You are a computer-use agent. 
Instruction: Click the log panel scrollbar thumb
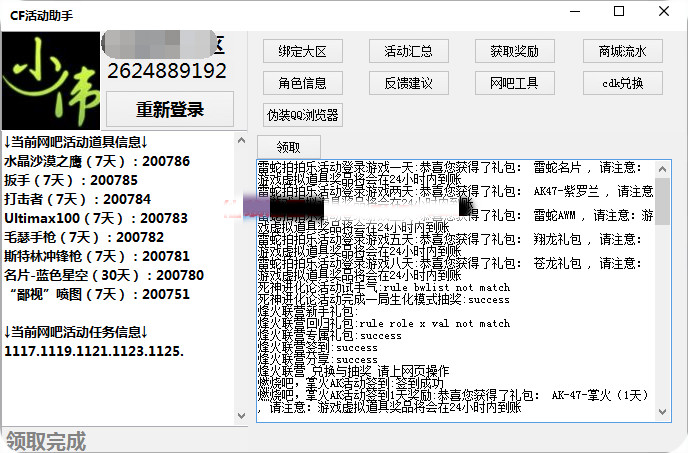663,201
